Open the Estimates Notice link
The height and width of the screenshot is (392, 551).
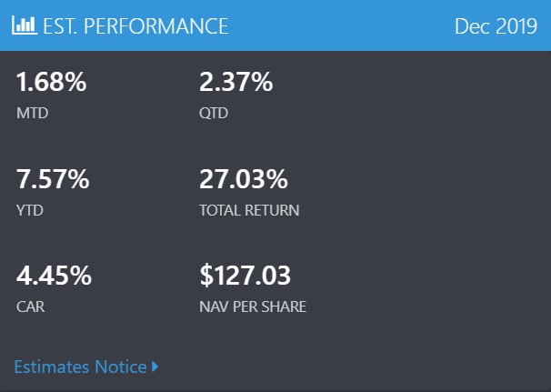[x=80, y=367]
